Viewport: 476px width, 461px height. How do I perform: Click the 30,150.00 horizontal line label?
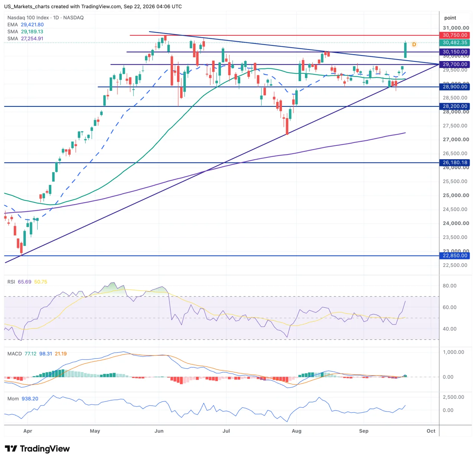455,52
